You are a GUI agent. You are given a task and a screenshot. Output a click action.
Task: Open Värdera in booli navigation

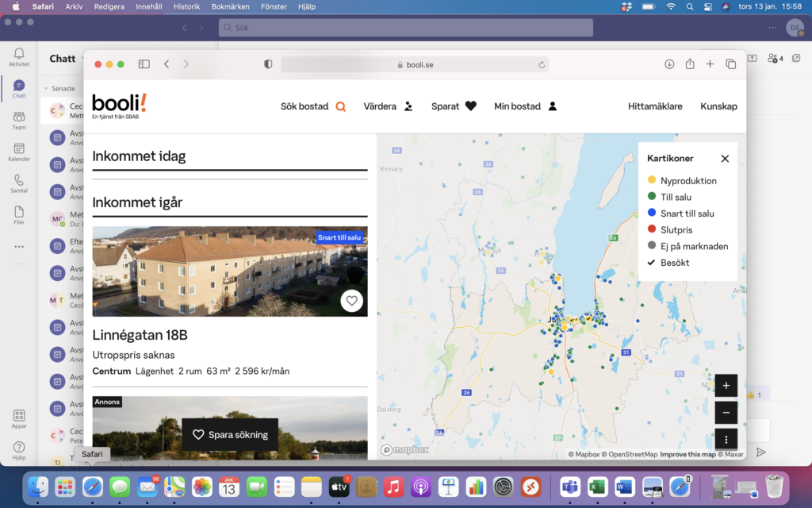tap(388, 106)
